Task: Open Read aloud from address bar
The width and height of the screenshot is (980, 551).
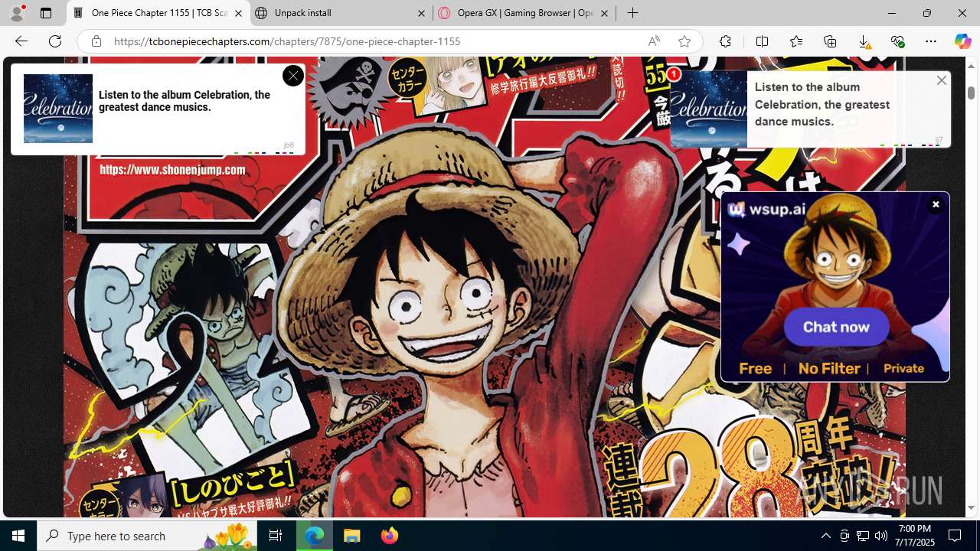Action: (x=654, y=41)
